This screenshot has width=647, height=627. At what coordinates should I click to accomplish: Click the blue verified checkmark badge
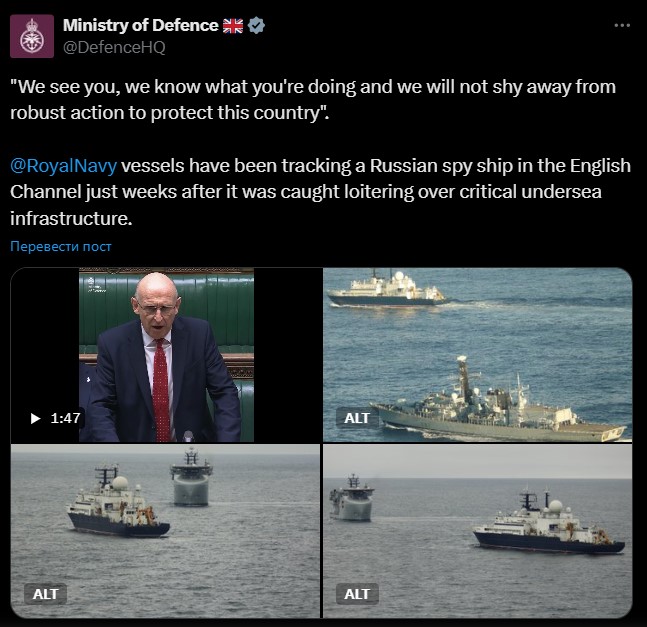point(256,26)
